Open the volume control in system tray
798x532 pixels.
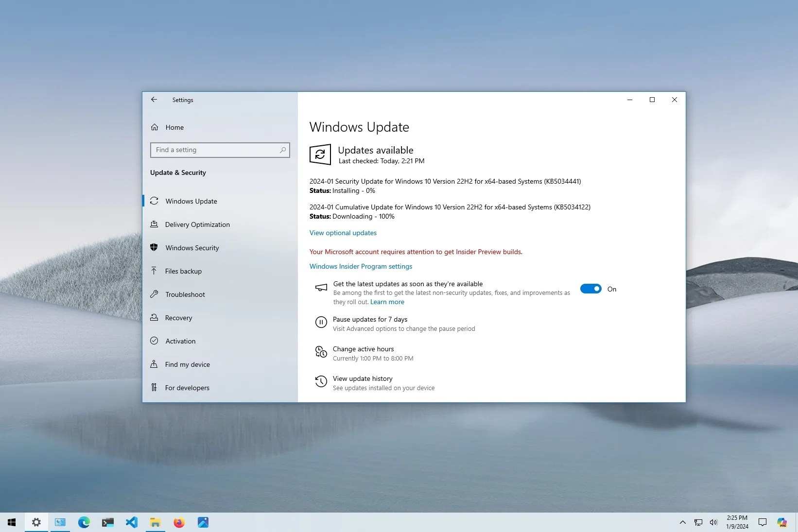pyautogui.click(x=713, y=522)
